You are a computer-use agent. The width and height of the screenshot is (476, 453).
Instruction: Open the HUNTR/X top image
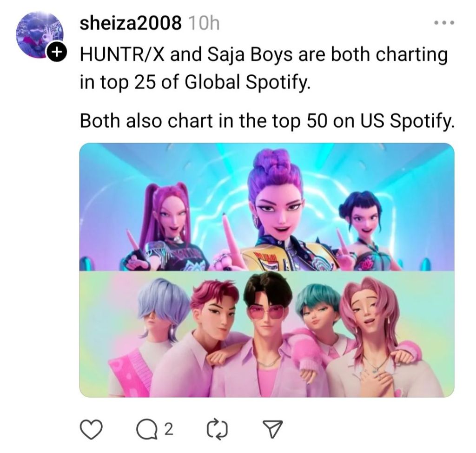coord(267,207)
